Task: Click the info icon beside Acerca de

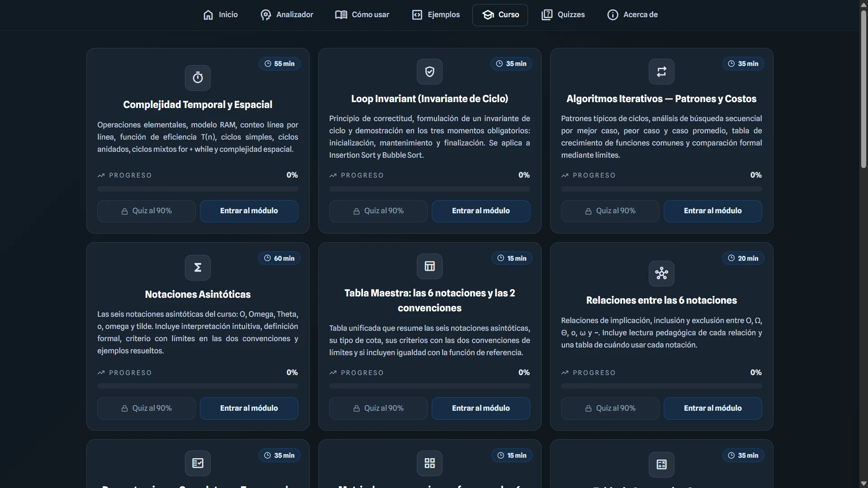Action: [x=613, y=15]
